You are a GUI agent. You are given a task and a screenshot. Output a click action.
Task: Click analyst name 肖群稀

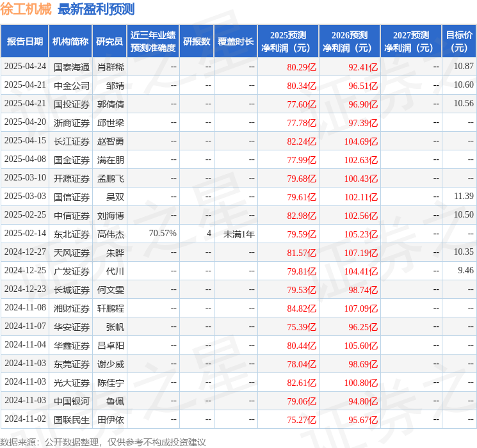(x=111, y=67)
